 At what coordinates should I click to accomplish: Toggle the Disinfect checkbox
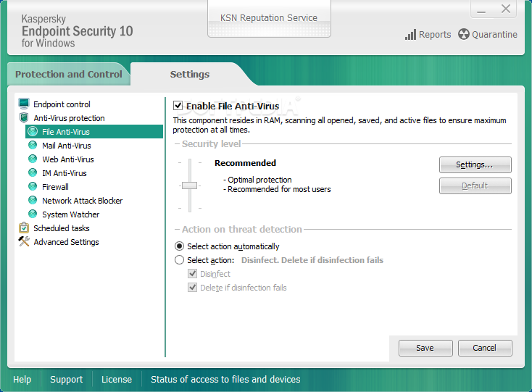click(192, 274)
